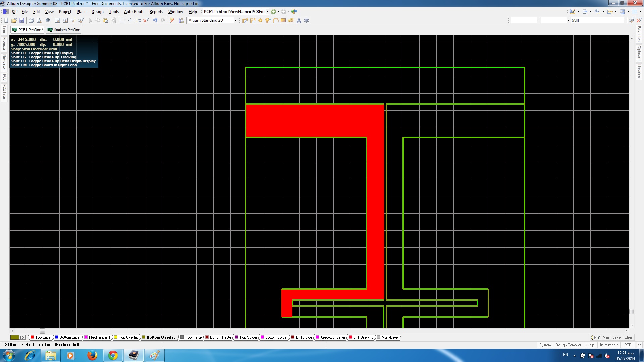Open the Auto Route menu
Image resolution: width=644 pixels, height=362 pixels.
click(x=134, y=12)
